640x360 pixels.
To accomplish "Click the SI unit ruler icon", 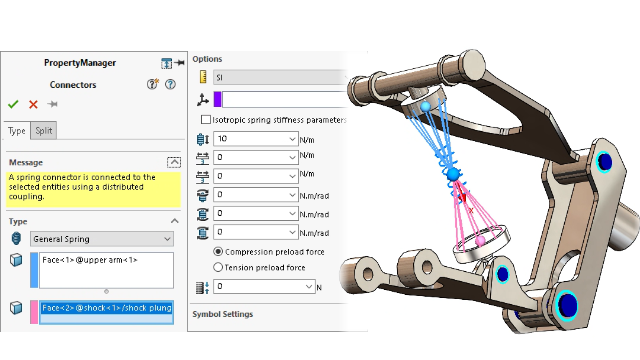I will (x=203, y=77).
